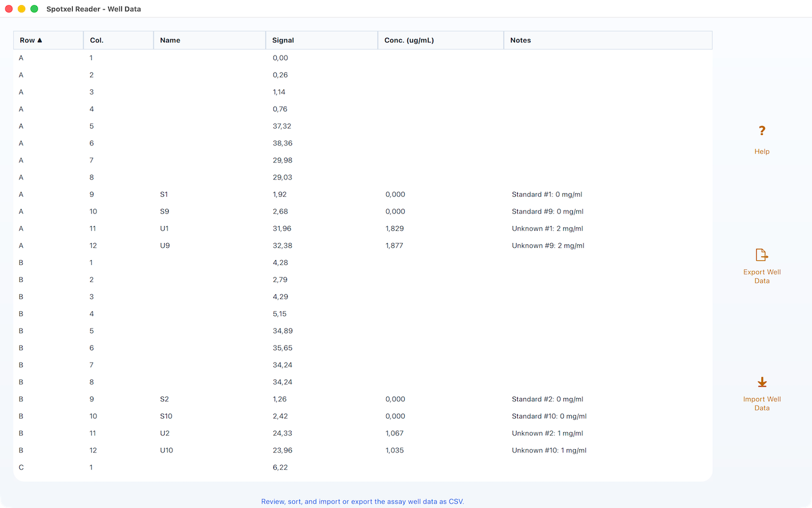The width and height of the screenshot is (812, 508).
Task: Click the Notes column header
Action: coord(608,40)
